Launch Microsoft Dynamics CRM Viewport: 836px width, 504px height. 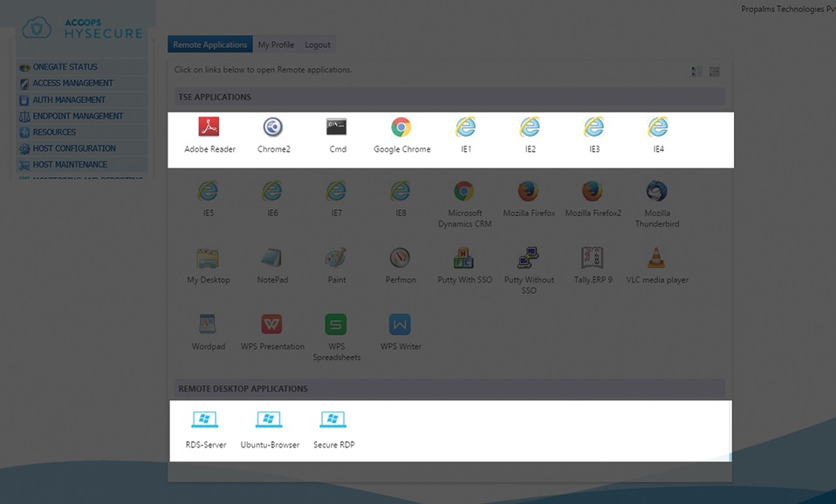(464, 191)
